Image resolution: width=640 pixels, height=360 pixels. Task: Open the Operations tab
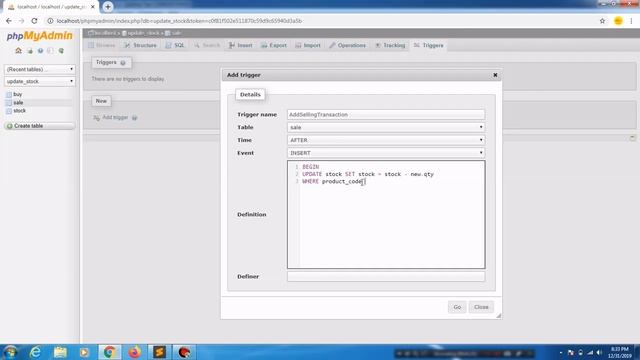point(347,45)
